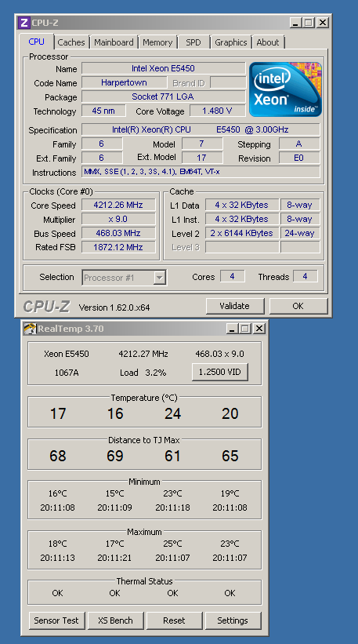
Task: Click the maximum timestamp 20:11:21
Action: tap(115, 558)
